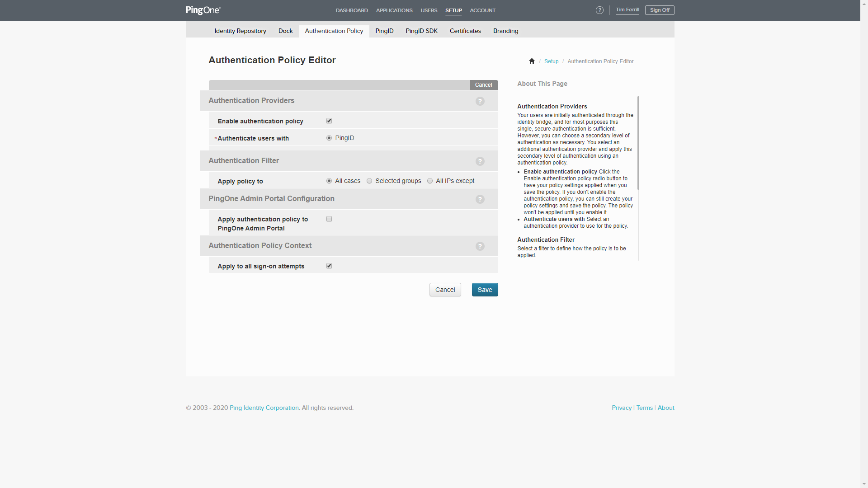Click About This Page panel scrollbar
The width and height of the screenshot is (868, 488).
(x=638, y=143)
